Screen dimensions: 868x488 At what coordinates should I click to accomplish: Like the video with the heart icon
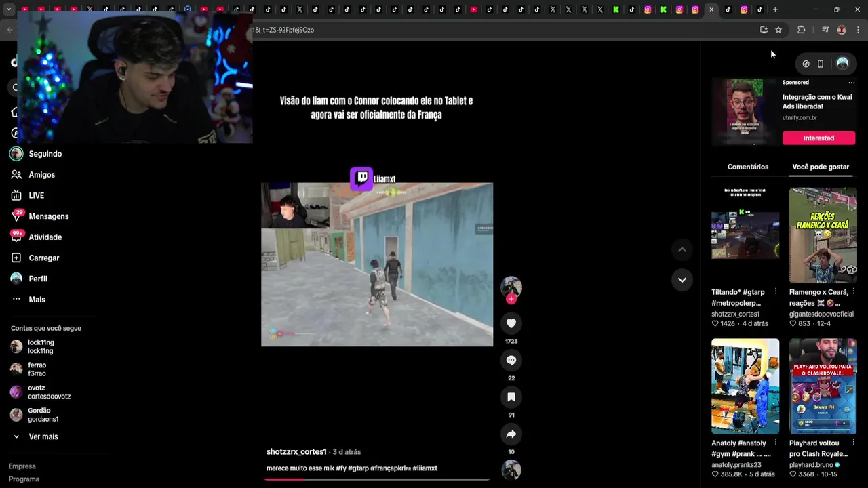[x=511, y=323]
